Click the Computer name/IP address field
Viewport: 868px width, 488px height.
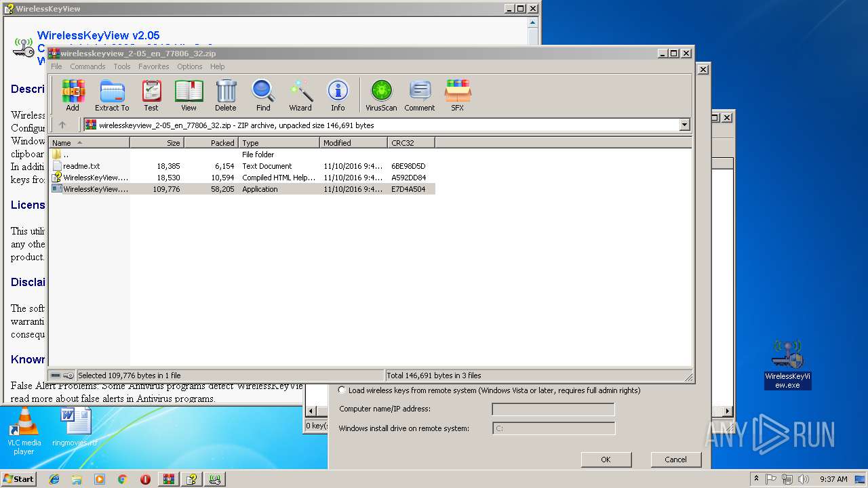553,409
